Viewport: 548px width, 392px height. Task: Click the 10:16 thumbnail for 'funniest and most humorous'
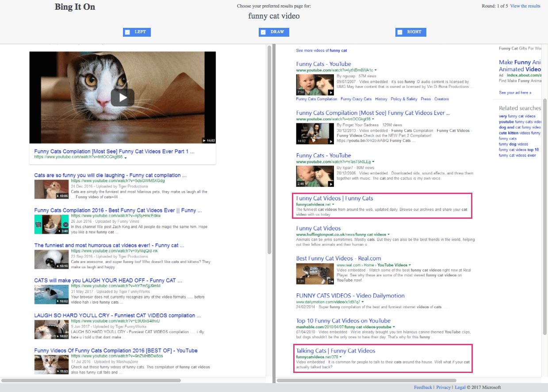point(51,259)
